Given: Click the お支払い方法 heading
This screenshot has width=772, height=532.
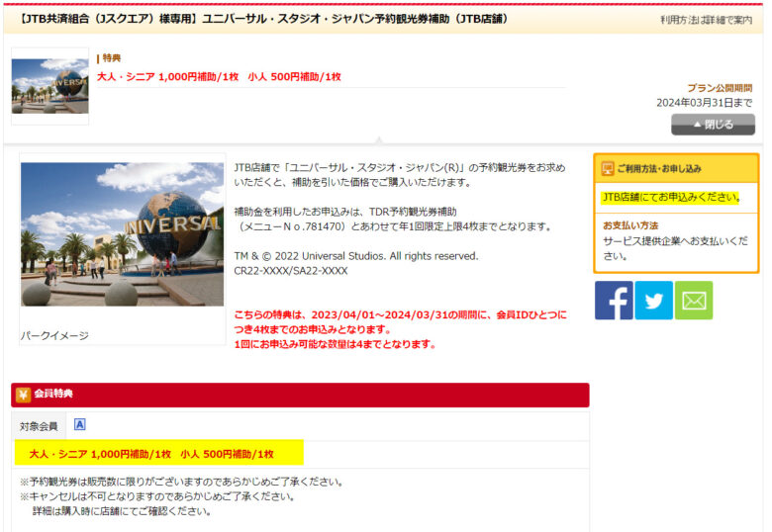Looking at the screenshot, I should [630, 225].
